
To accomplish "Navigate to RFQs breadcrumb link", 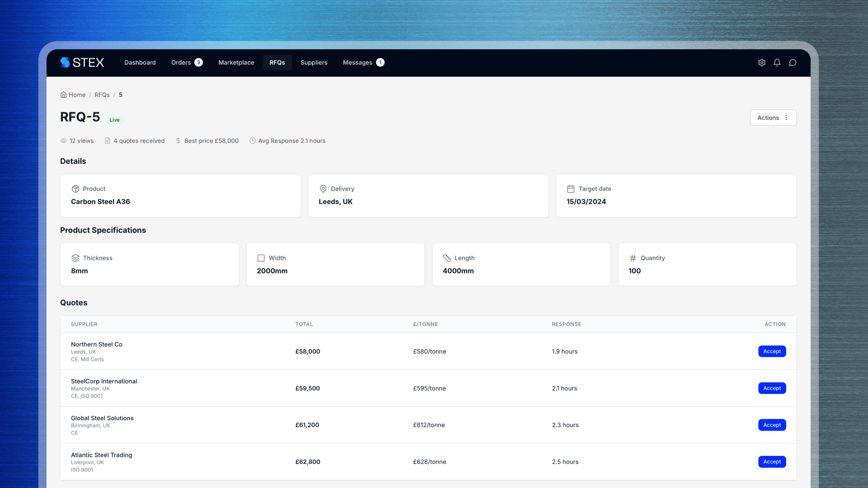I will click(102, 95).
